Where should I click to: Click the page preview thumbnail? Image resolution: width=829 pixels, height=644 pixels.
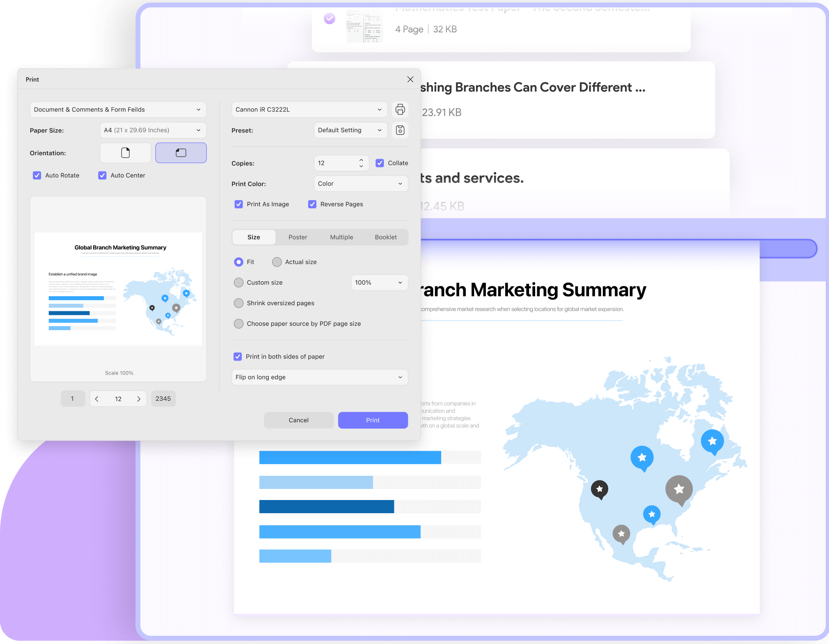(x=118, y=289)
